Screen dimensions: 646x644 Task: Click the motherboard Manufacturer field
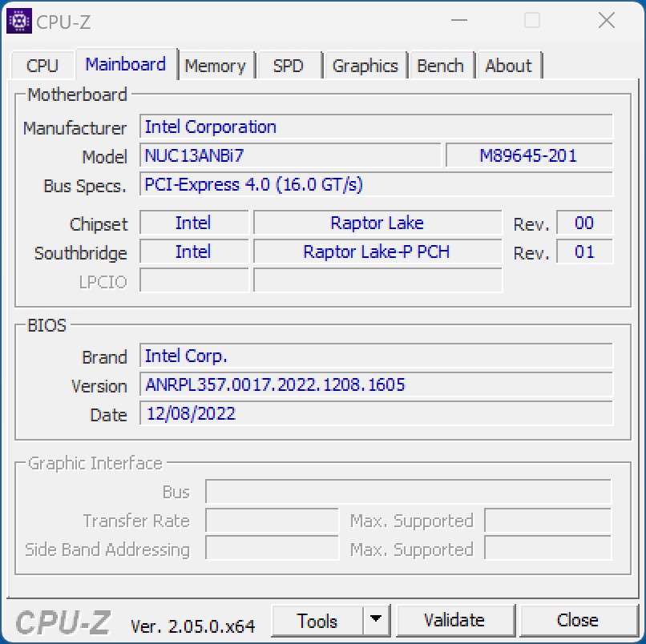(376, 127)
